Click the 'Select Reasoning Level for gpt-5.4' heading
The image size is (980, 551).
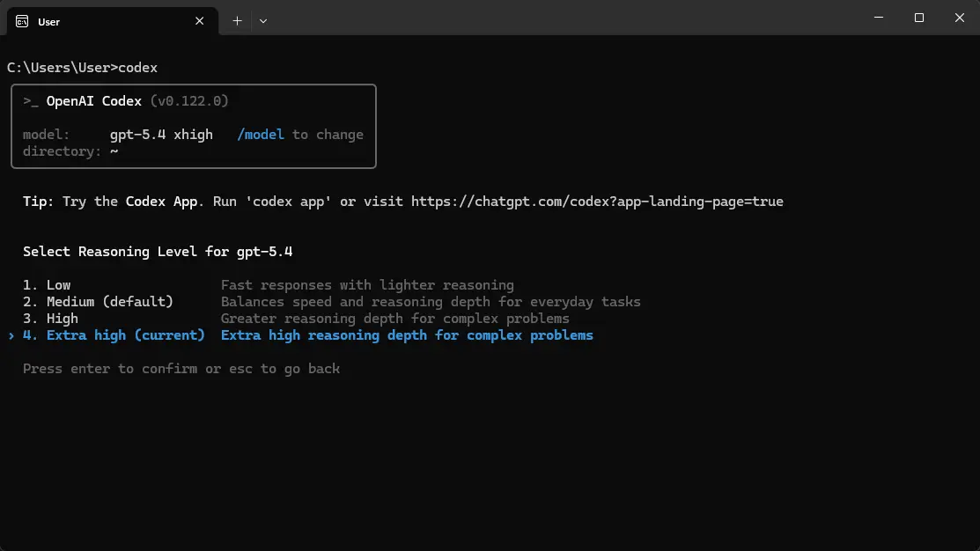tap(158, 251)
